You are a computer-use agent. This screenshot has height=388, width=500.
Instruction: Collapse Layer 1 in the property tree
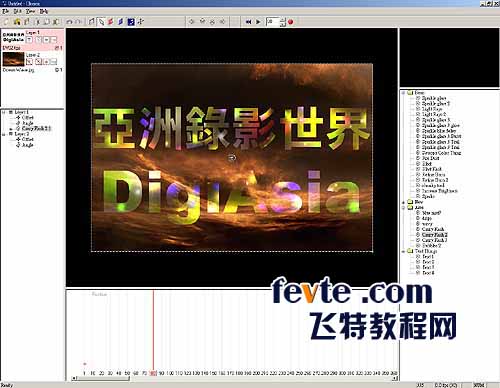5,112
